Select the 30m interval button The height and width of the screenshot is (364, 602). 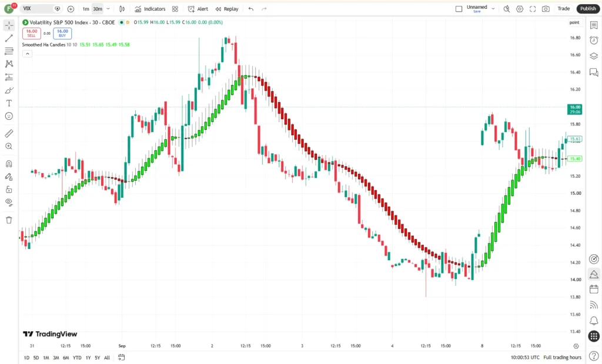point(98,9)
